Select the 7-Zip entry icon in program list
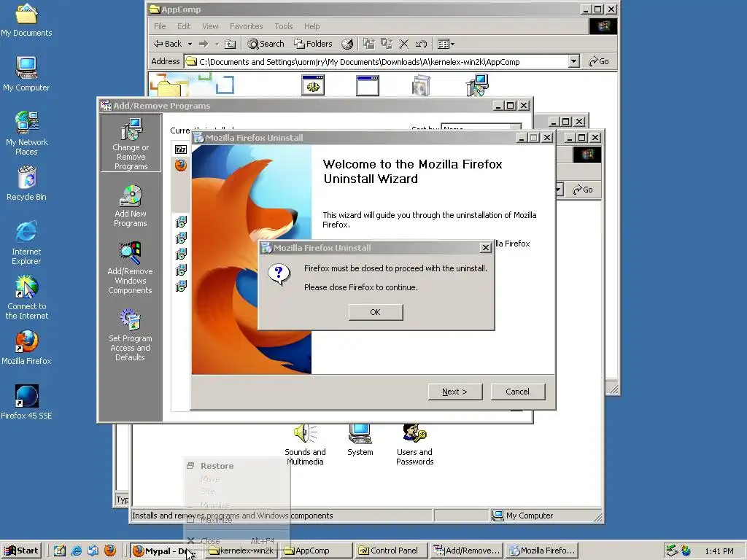This screenshot has height=560, width=747. click(x=181, y=149)
